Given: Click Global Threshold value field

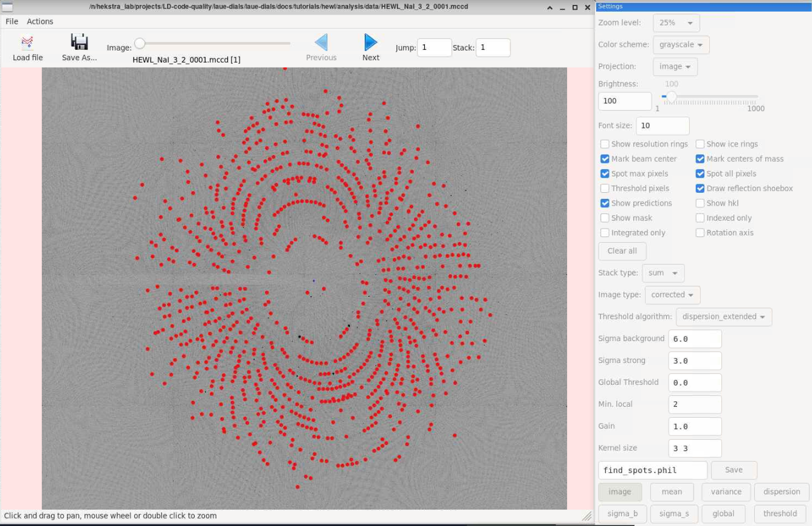Looking at the screenshot, I should (695, 382).
